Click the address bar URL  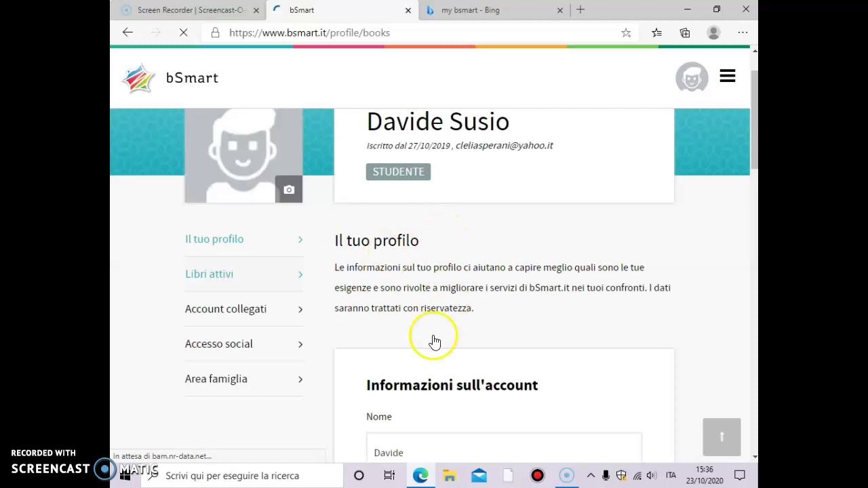coord(309,33)
